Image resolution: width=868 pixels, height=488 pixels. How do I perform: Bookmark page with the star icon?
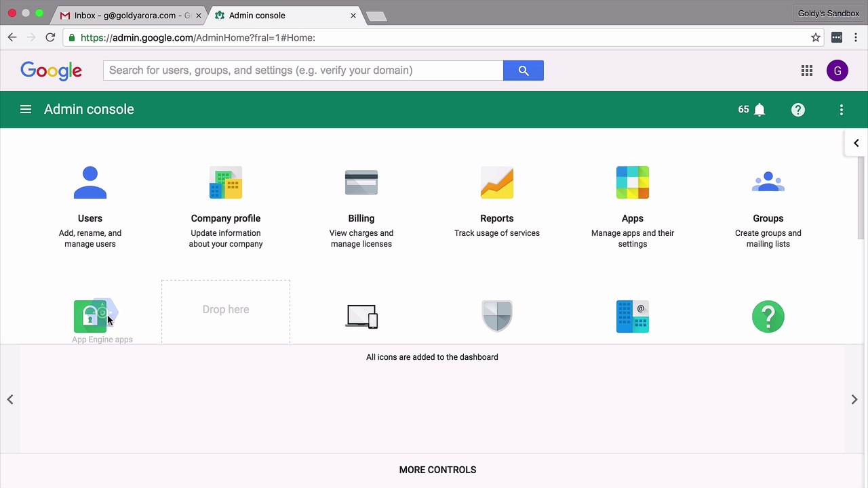(816, 38)
